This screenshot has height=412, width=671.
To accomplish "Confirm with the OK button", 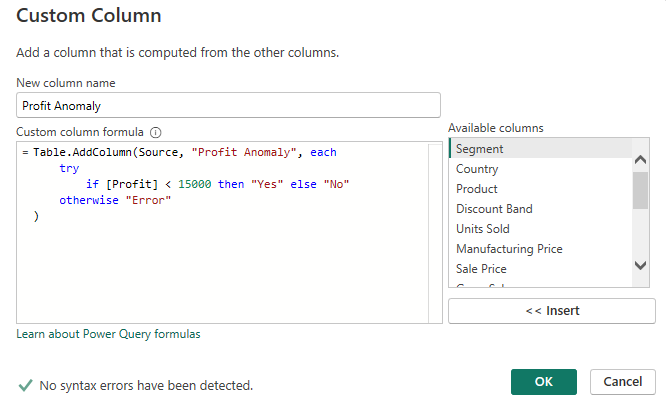I will point(543,382).
